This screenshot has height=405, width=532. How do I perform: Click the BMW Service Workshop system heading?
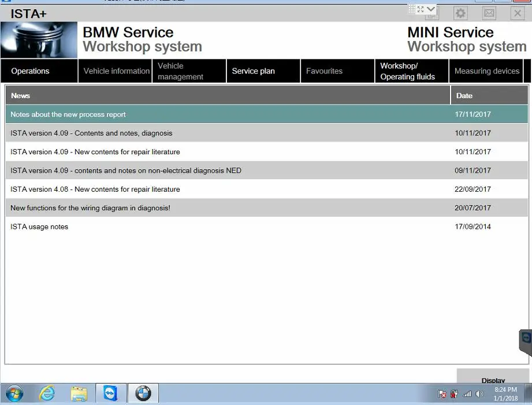[x=142, y=39]
